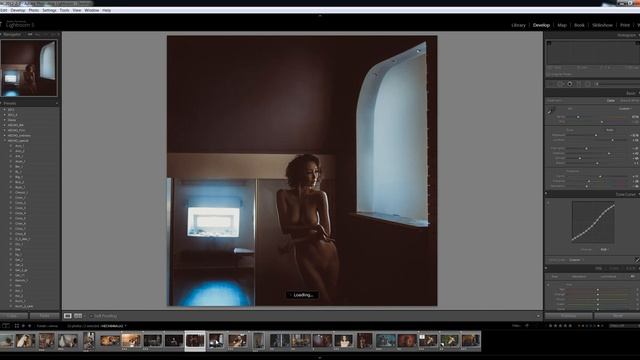Click the grid view icon above filmstrip
Image resolution: width=640 pixels, height=360 pixels.
[17, 326]
